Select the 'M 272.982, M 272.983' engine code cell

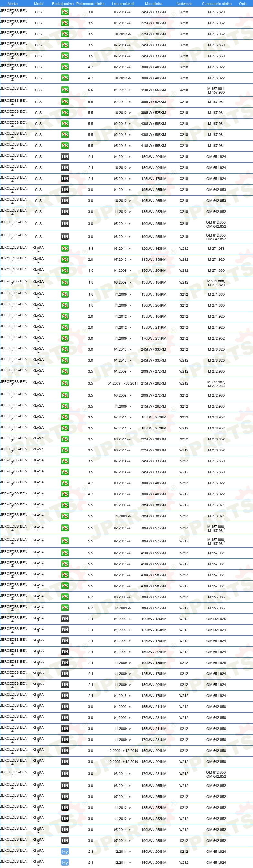pyautogui.click(x=216, y=384)
